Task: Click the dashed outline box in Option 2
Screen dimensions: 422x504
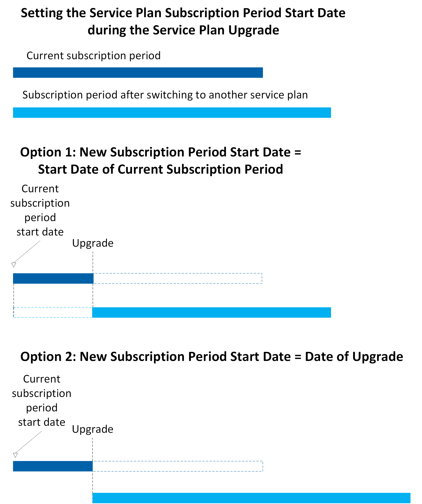Action: [178, 466]
